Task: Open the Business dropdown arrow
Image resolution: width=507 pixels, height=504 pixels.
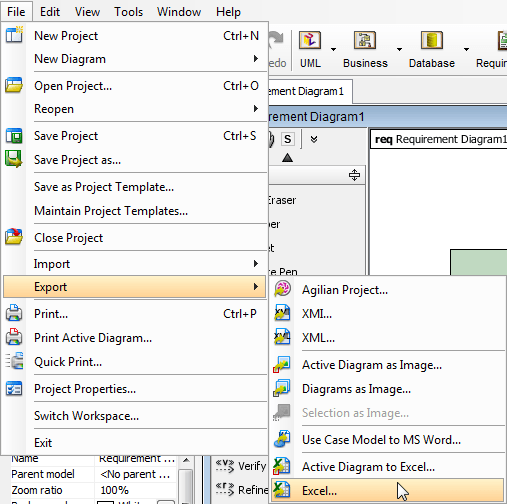Action: tap(399, 49)
